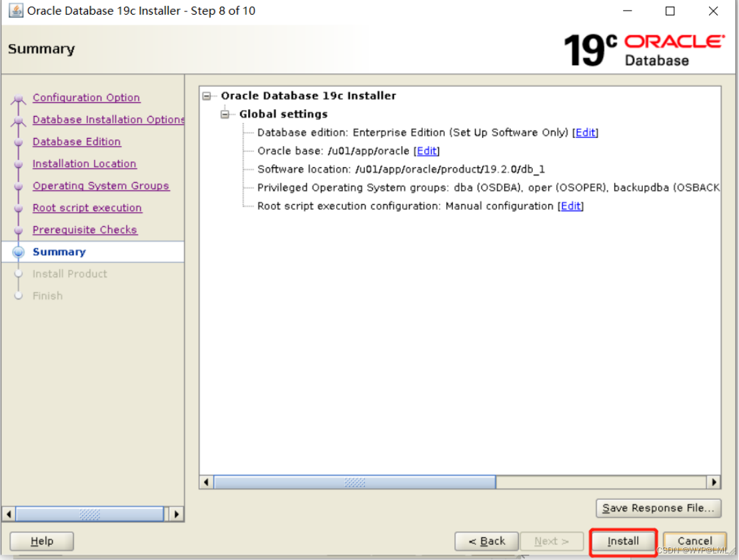The image size is (739, 560).
Task: Minimize the installer window
Action: [x=628, y=11]
